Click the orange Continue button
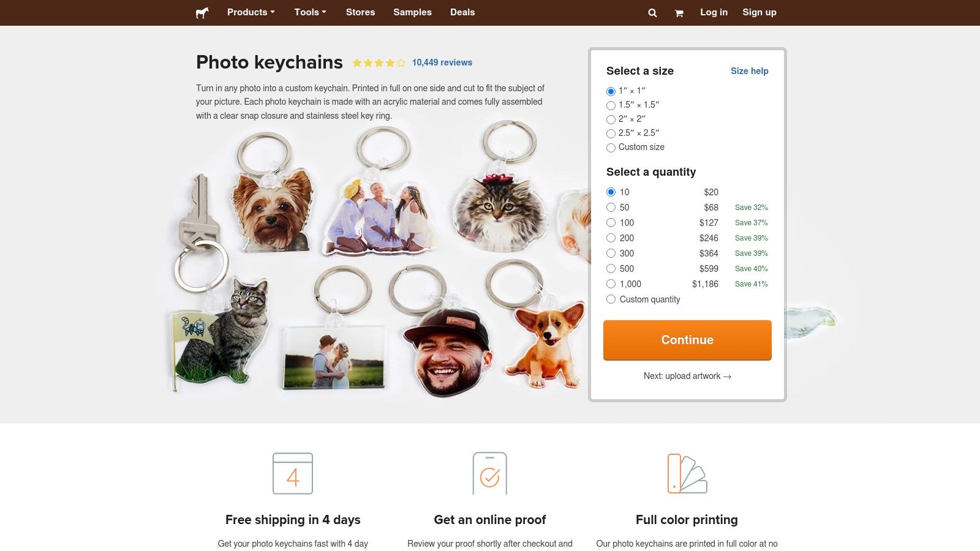 click(687, 340)
